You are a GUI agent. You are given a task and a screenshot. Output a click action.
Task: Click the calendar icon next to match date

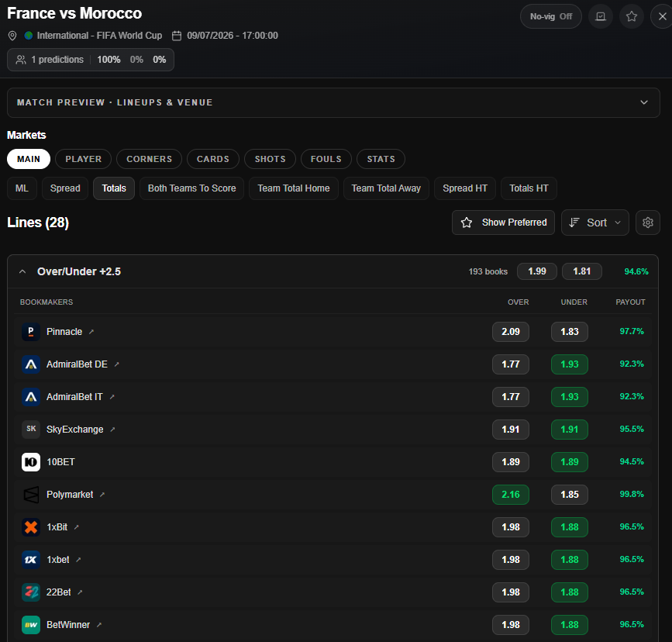[x=177, y=36]
